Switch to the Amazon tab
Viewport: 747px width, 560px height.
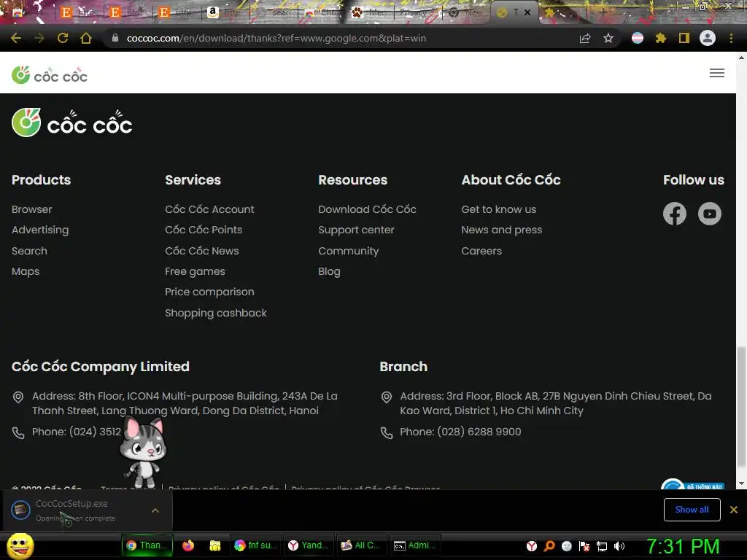click(224, 12)
